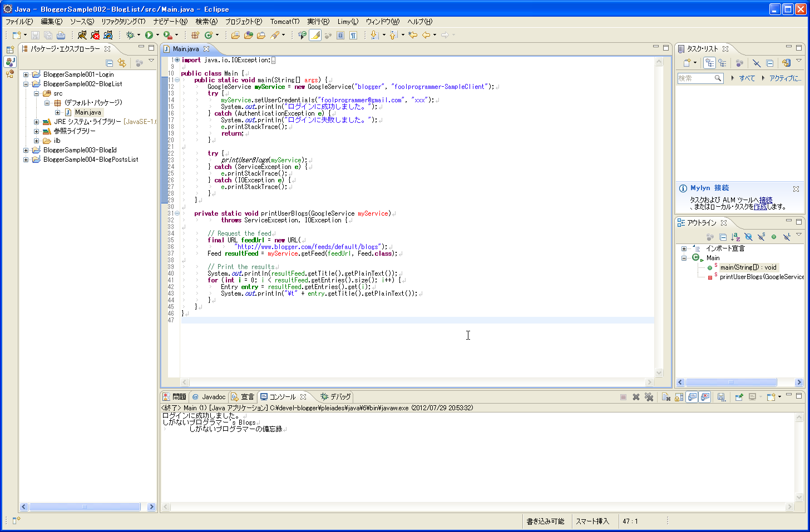Close the Mylyn connect notice
The height and width of the screenshot is (532, 810).
click(796, 189)
